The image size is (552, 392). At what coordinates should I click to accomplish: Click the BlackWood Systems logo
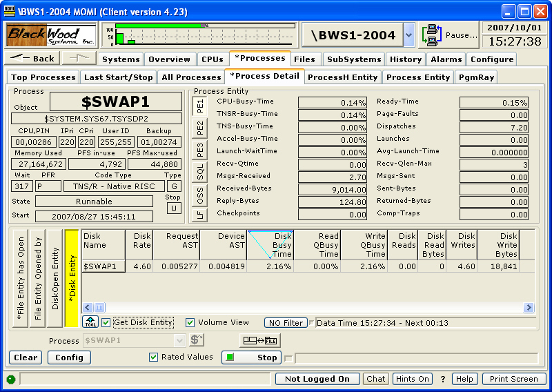(51, 35)
